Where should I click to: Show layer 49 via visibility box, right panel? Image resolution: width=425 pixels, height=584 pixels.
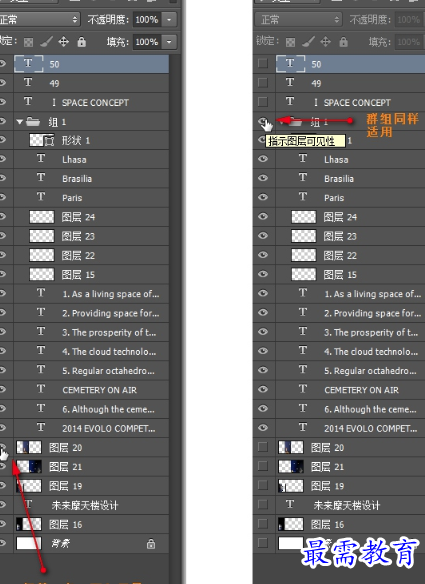click(263, 82)
